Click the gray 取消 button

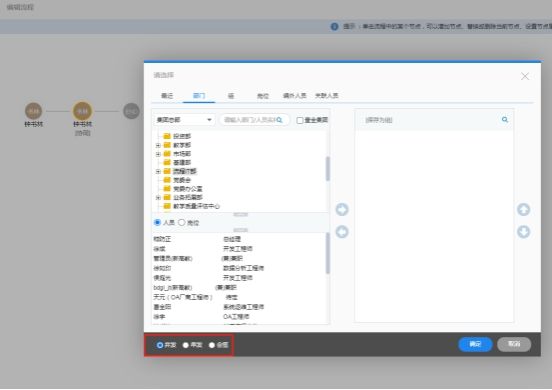pos(514,344)
